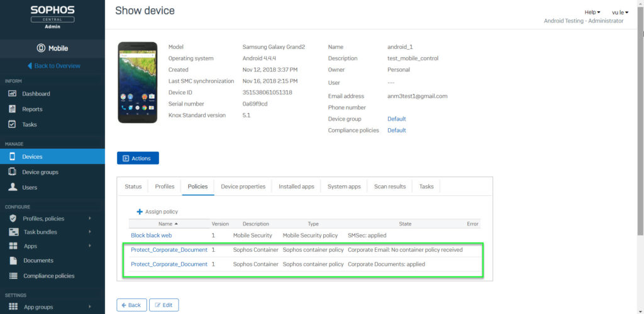
Task: Click the Compliance policies Default link
Action: point(396,131)
